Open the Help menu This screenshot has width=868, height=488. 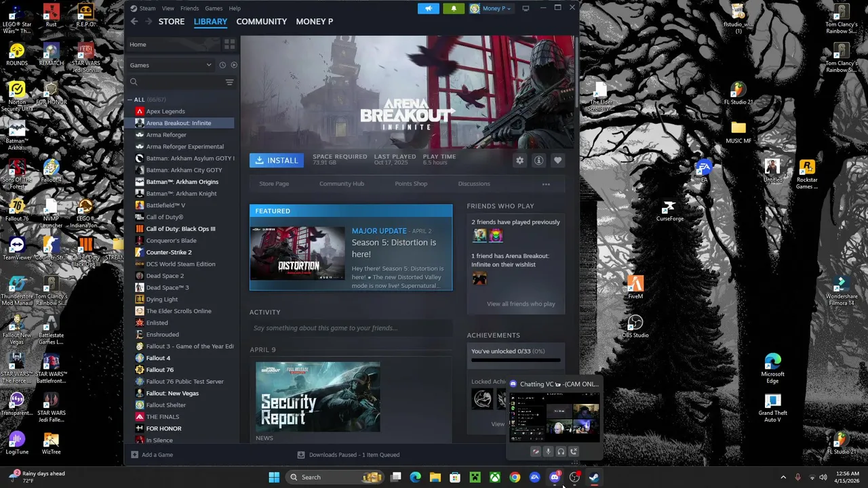tap(235, 8)
